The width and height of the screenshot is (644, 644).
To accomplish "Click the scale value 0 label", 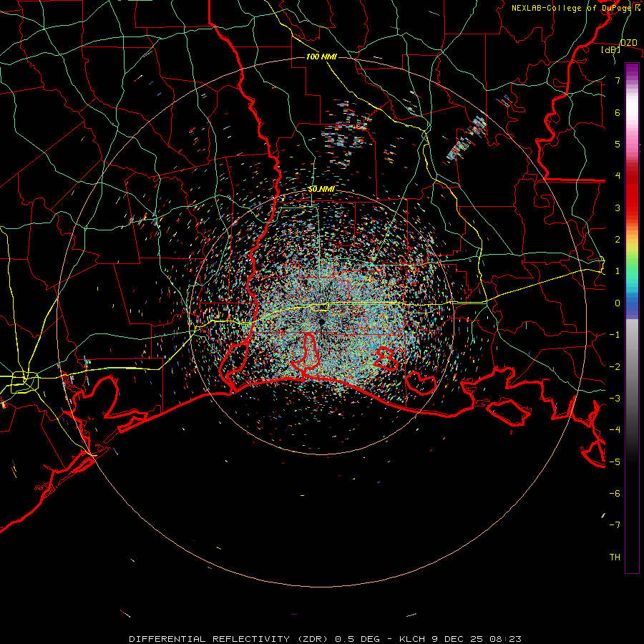I will tap(618, 303).
